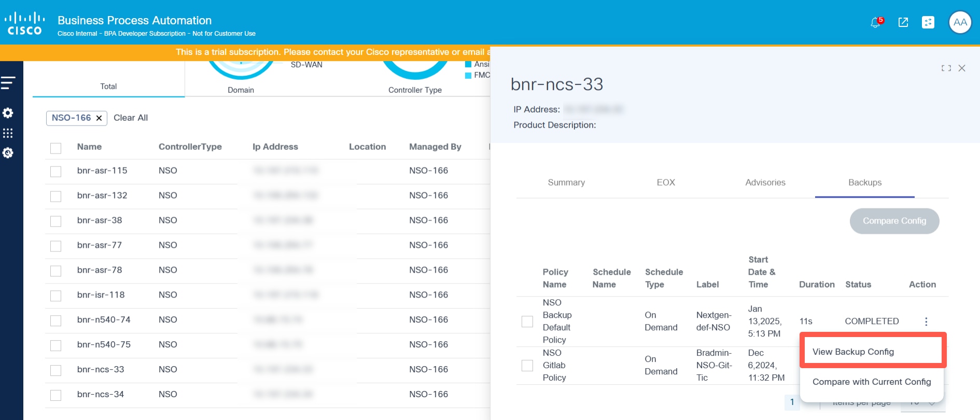This screenshot has width=980, height=420.
Task: Select the bnr-isr-118 checkbox
Action: (x=55, y=296)
